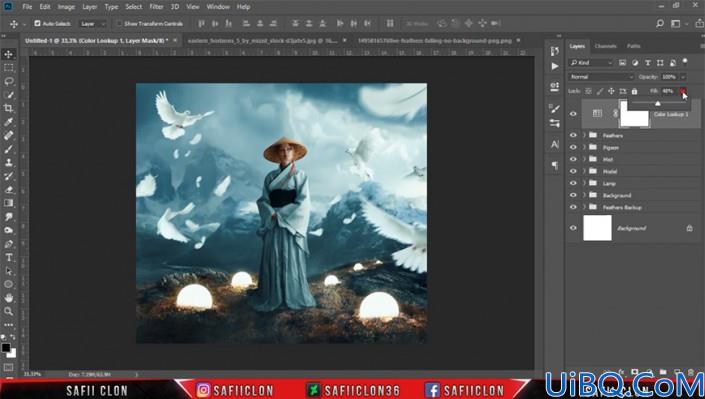This screenshot has width=705, height=399.
Task: Open the Actions panel play icon
Action: (x=554, y=67)
